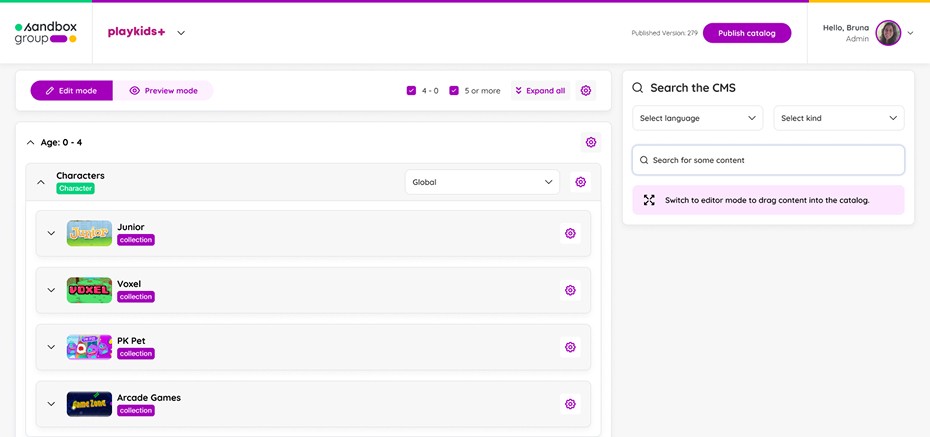The width and height of the screenshot is (930, 437).
Task: Open the Select language dropdown
Action: [698, 118]
